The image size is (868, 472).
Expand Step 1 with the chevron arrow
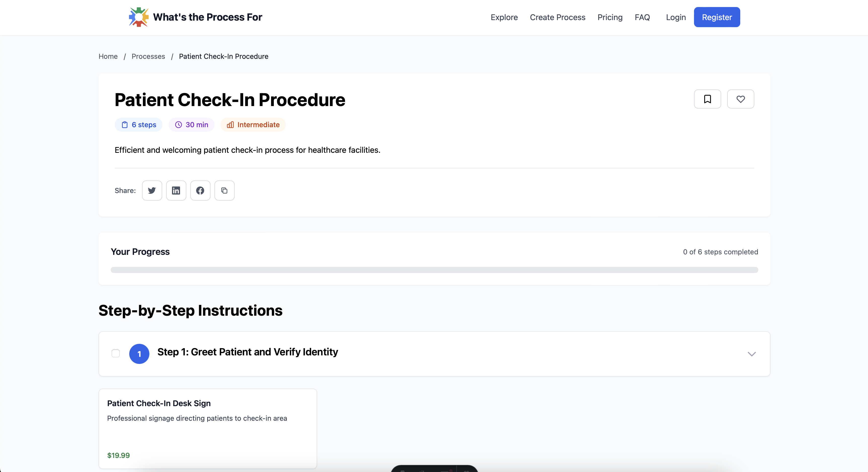[751, 354]
